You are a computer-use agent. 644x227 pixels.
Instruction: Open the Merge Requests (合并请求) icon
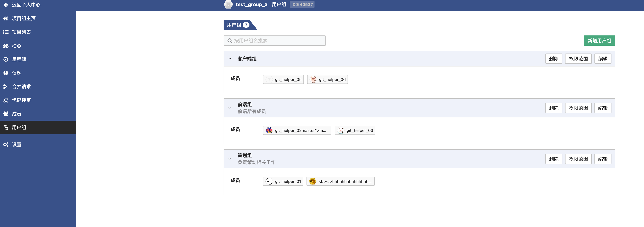(6, 87)
